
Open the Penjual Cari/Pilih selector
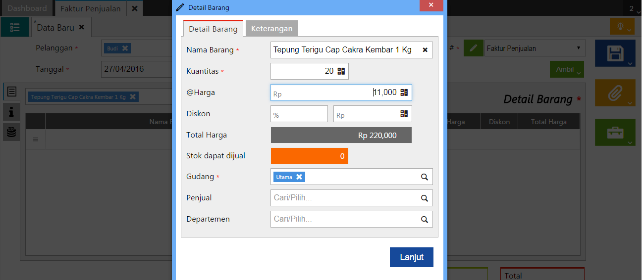click(344, 198)
